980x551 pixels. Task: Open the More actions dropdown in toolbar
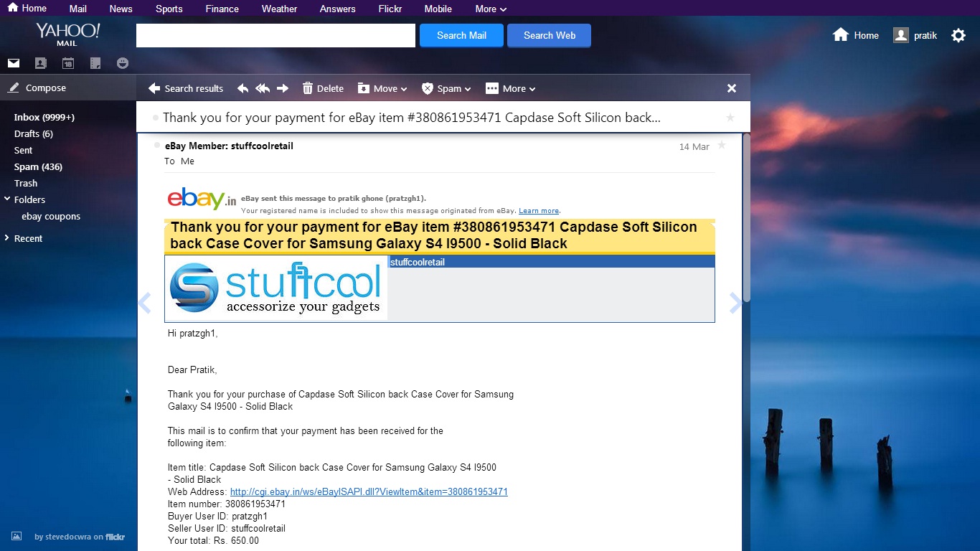pos(511,88)
